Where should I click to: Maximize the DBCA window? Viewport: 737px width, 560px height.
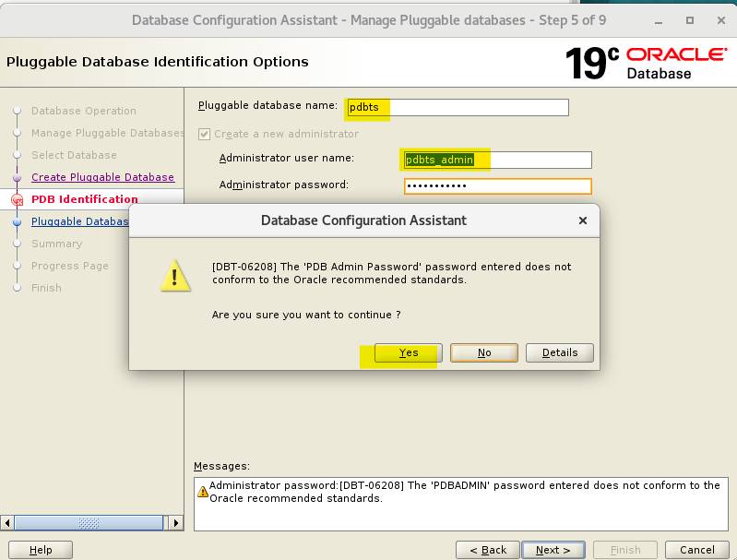pyautogui.click(x=690, y=20)
